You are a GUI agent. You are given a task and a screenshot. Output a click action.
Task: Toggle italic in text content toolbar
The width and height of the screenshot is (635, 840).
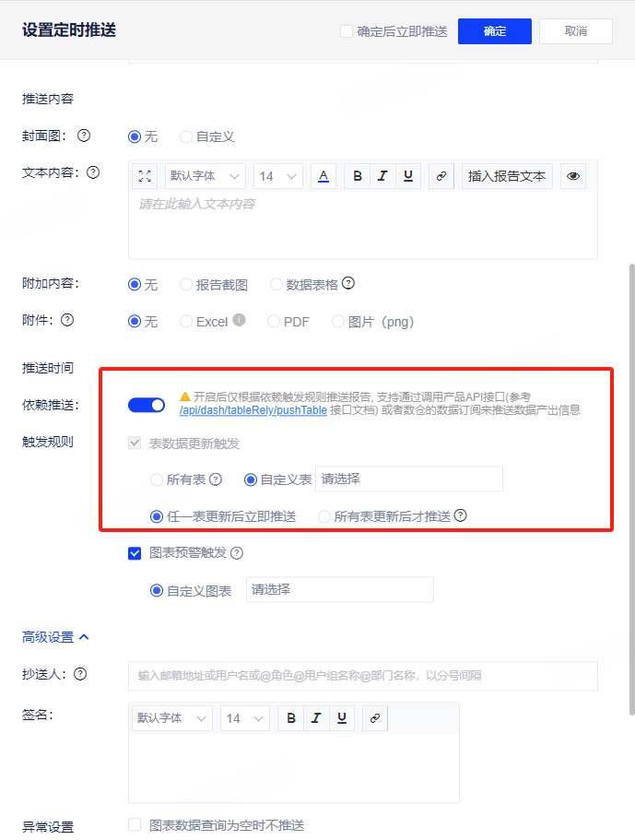[x=382, y=176]
